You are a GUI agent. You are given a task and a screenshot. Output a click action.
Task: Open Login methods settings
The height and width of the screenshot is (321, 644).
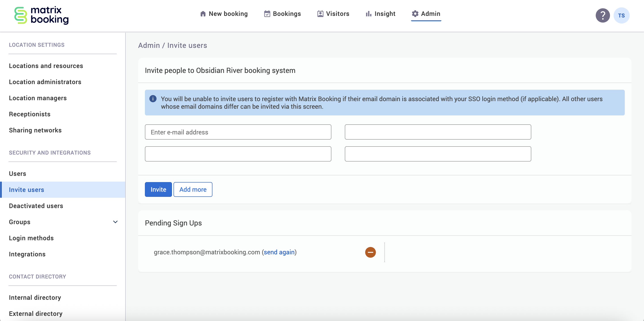[x=32, y=238]
